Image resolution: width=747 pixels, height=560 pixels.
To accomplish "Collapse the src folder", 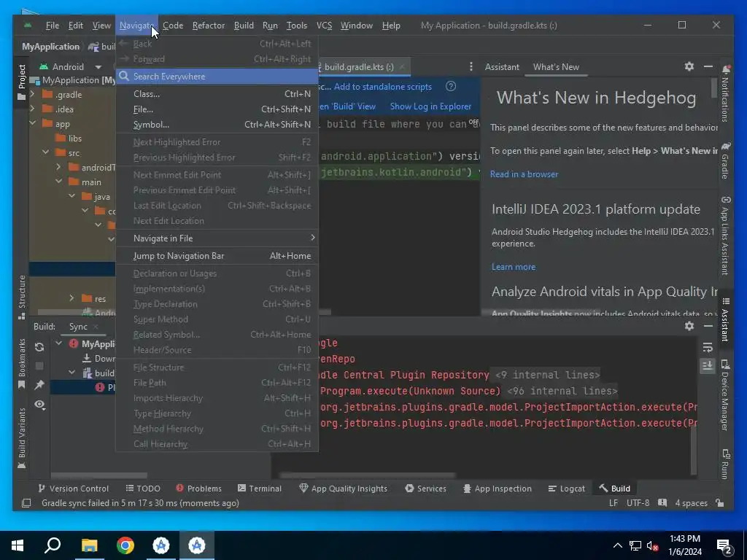I will click(x=45, y=153).
